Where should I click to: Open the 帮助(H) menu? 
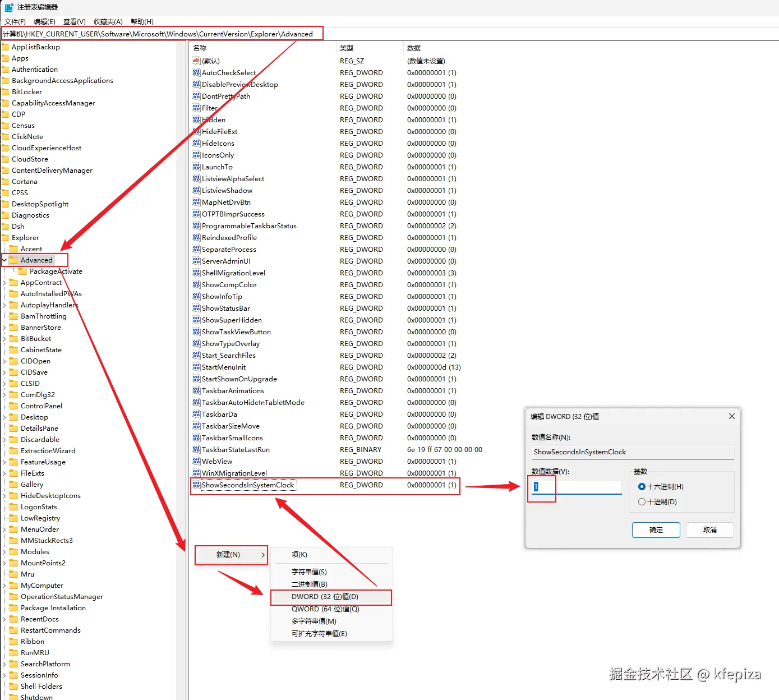tap(142, 21)
